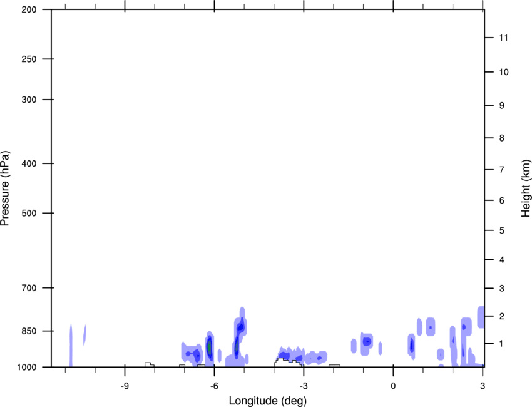Click the -9 longitude tick label
This screenshot has width=532, height=407.
[125, 386]
